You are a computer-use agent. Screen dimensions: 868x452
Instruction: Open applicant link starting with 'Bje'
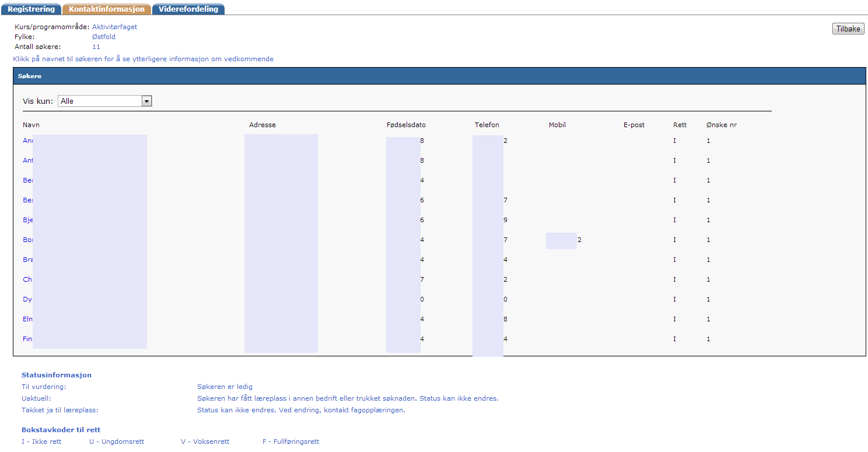(x=28, y=220)
